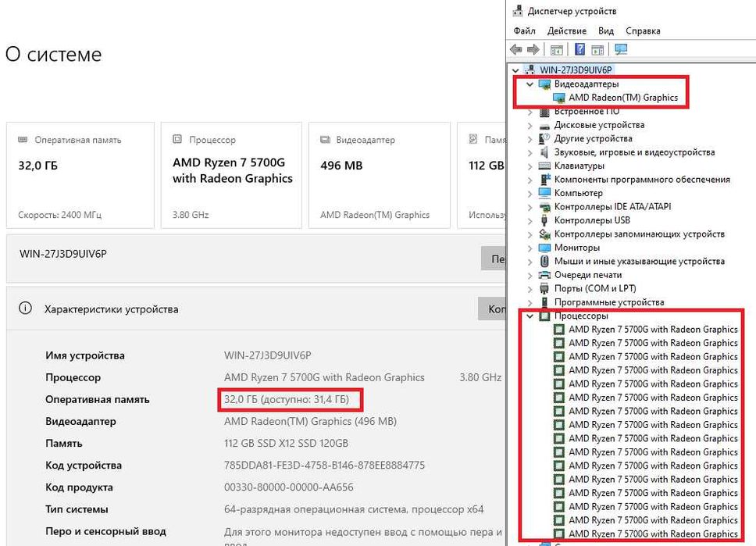
Task: Click the Контроллеры USB tree label
Action: (x=592, y=220)
